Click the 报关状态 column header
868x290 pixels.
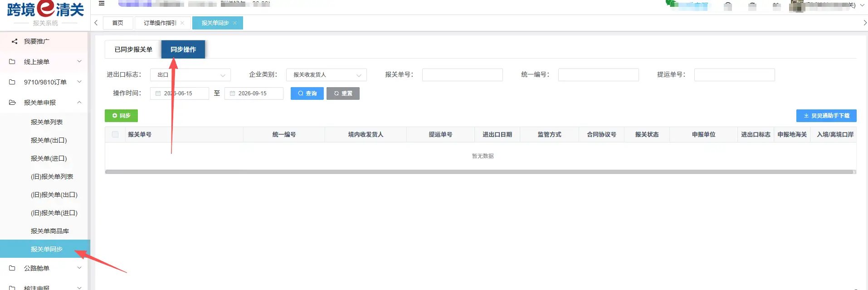[x=647, y=134]
